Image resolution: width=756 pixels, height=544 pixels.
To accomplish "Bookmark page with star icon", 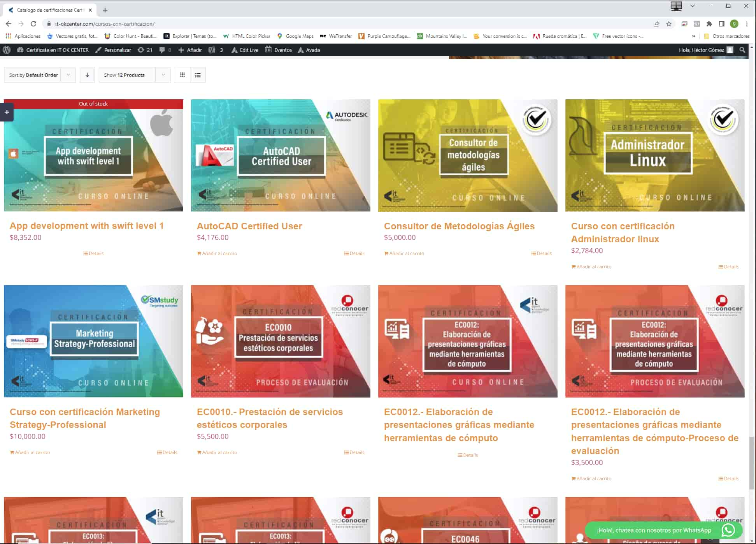I will coord(668,24).
